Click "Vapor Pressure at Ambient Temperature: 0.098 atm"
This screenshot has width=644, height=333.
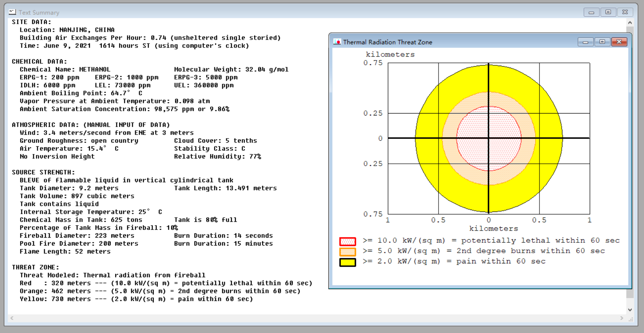115,101
